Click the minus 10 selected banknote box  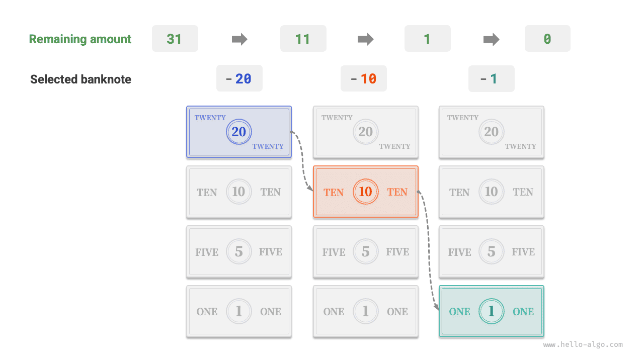click(x=363, y=79)
